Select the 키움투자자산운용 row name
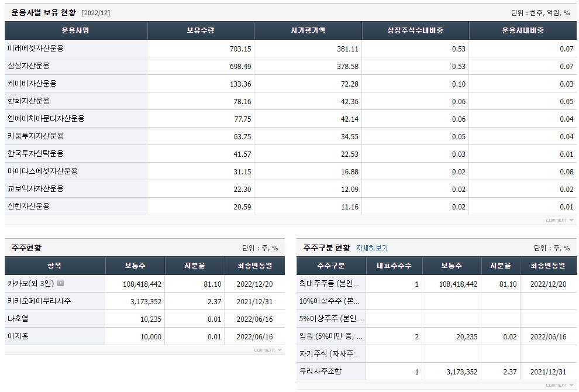 click(36, 136)
